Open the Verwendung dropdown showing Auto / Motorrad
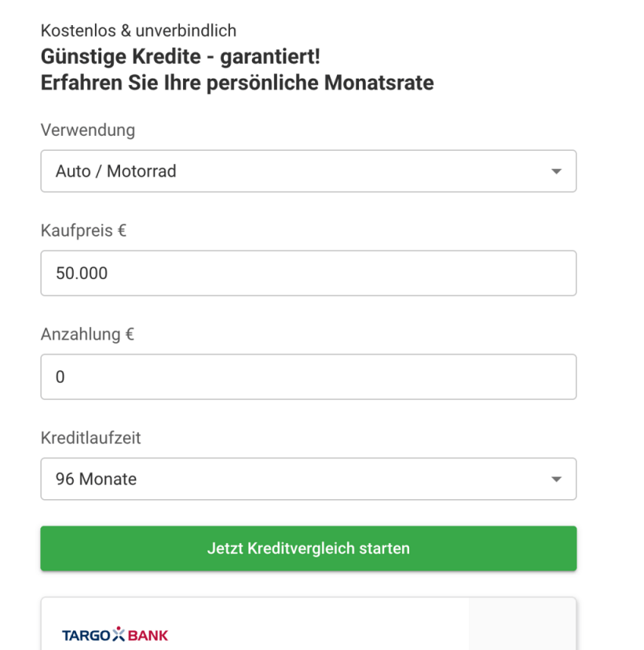644x650 pixels. 309,171
